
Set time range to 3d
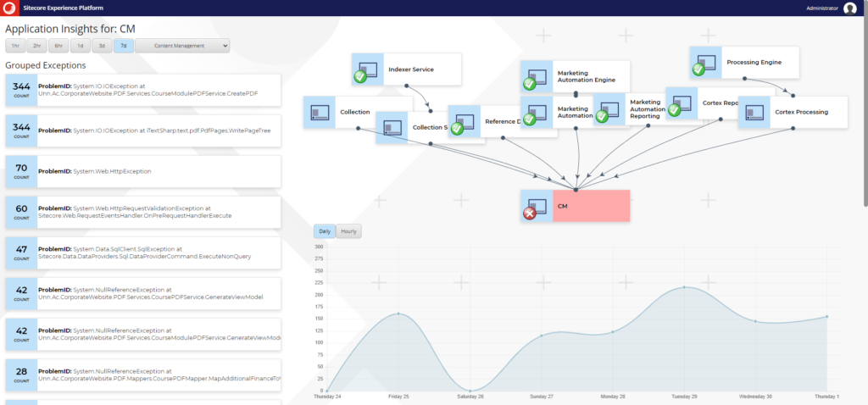[x=102, y=46]
